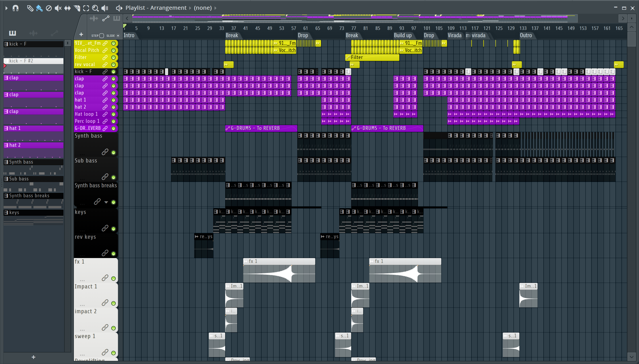
Task: Select the Delete tool
Action: 49,8
